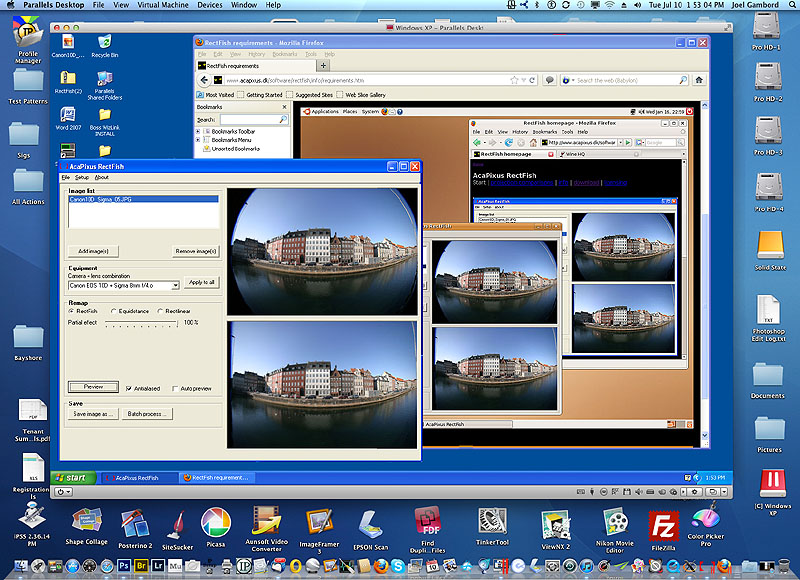
Task: Launch Aunsoft Video Converter icon
Action: pos(267,520)
